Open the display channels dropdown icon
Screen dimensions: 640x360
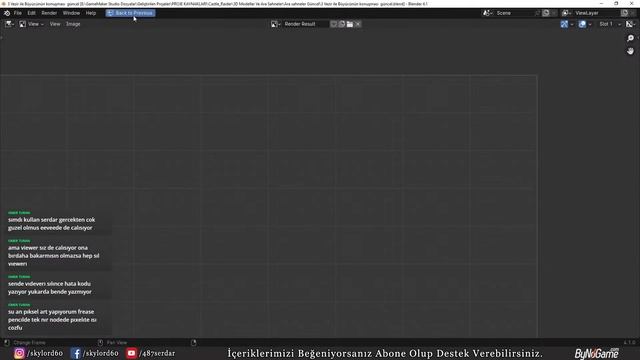click(x=630, y=24)
